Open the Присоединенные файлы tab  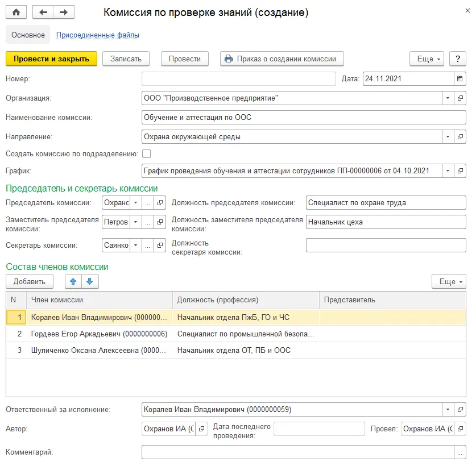98,35
